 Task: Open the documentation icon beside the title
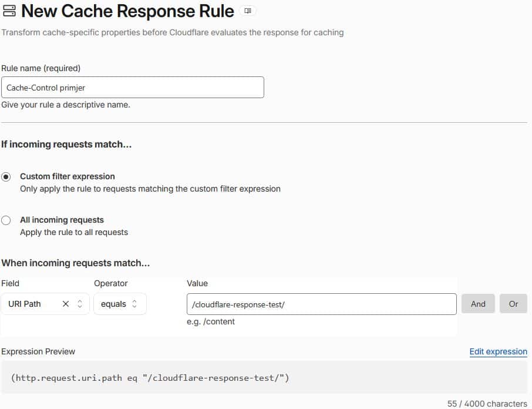(248, 11)
